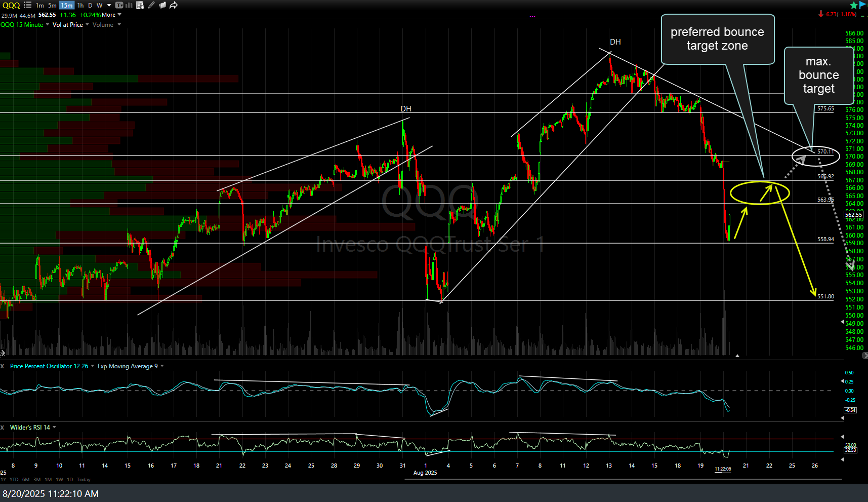Viewport: 868px width, 502px height.
Task: Close the Wilder's RSI pane
Action: tap(3, 428)
